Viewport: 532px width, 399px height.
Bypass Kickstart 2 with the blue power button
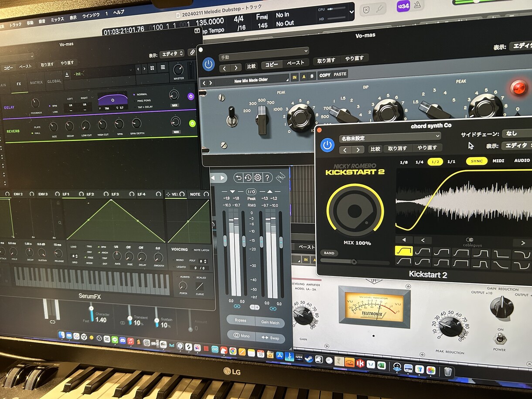[327, 145]
